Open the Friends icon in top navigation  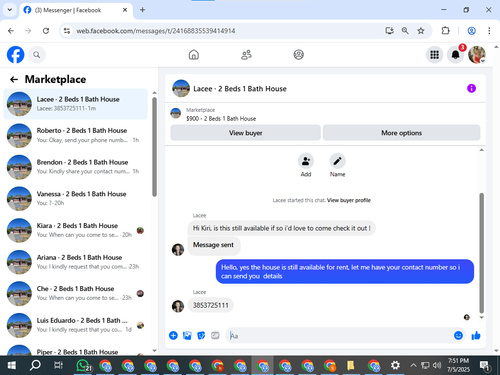tap(246, 55)
